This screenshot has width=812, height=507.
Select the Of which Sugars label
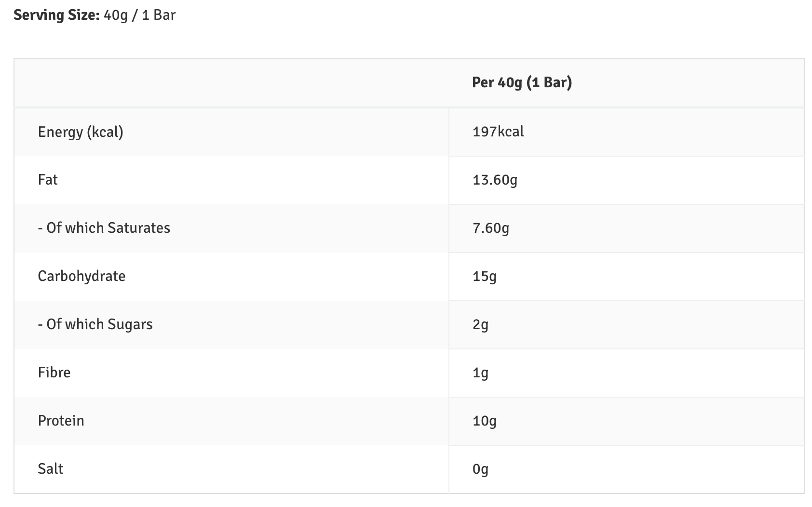click(95, 324)
